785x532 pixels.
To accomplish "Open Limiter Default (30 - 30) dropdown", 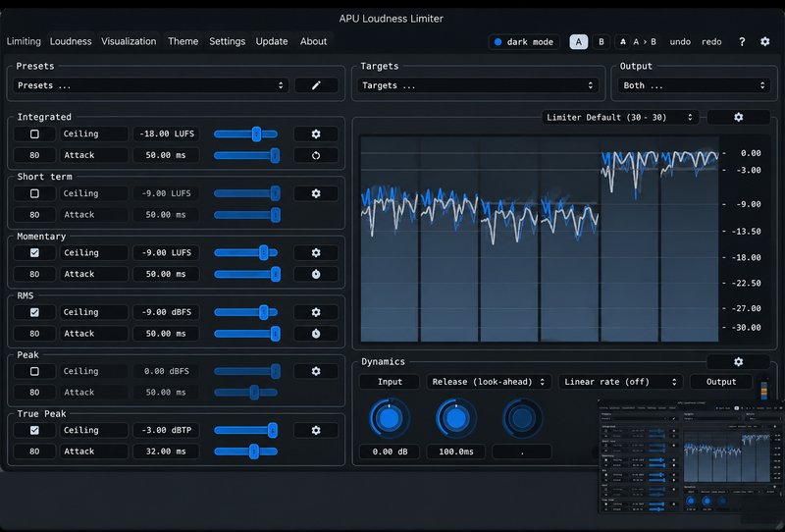I will 620,117.
